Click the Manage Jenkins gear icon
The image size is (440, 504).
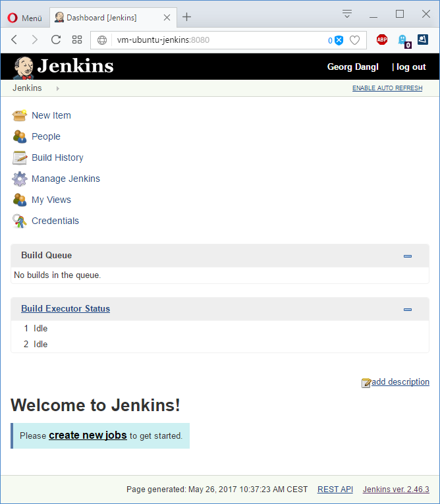20,179
